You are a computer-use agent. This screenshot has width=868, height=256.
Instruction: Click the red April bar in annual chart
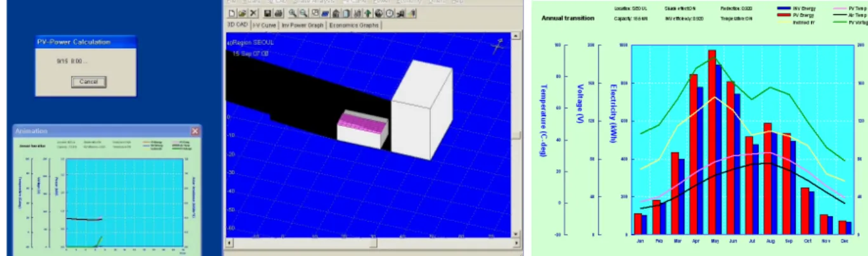pos(694,154)
